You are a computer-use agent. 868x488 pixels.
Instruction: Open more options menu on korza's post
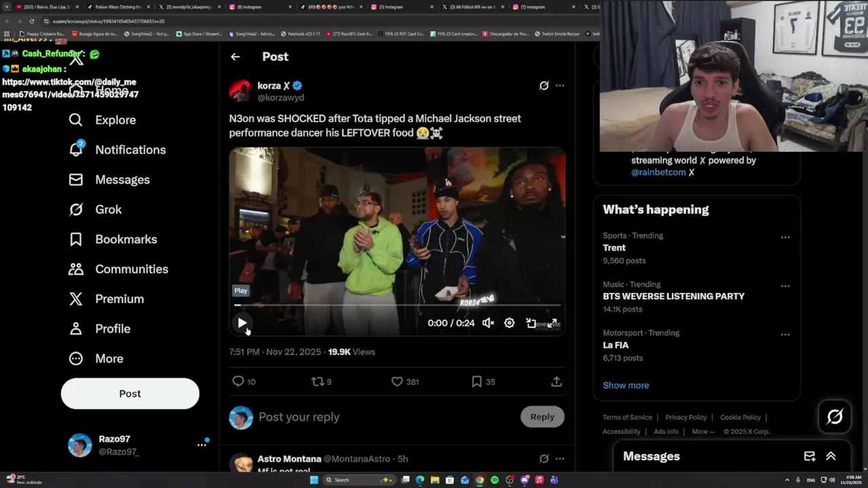(x=559, y=85)
